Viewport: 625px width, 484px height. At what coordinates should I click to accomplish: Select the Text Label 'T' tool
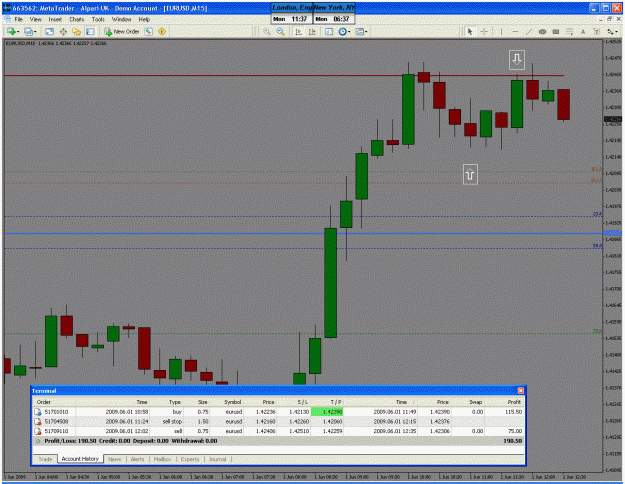(x=596, y=31)
